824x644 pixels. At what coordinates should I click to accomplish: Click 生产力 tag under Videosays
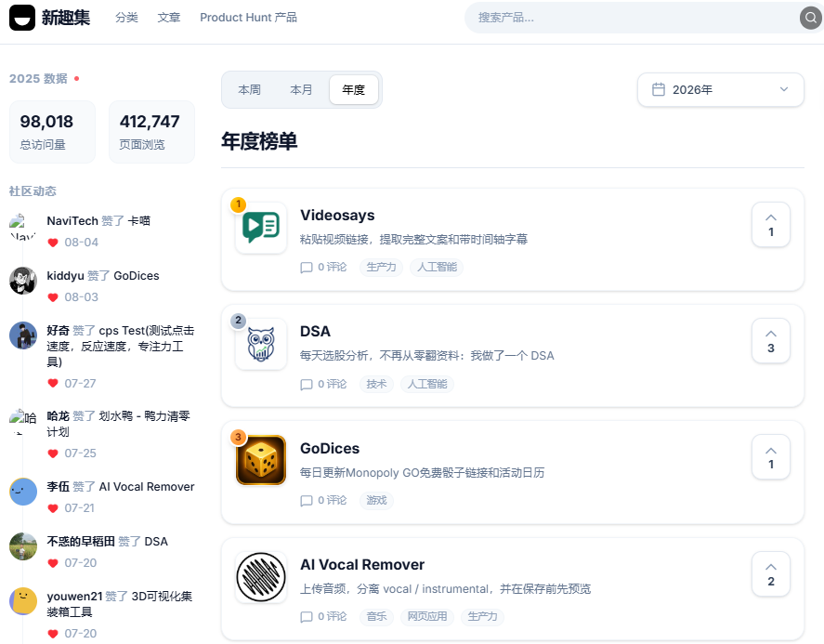click(x=381, y=267)
